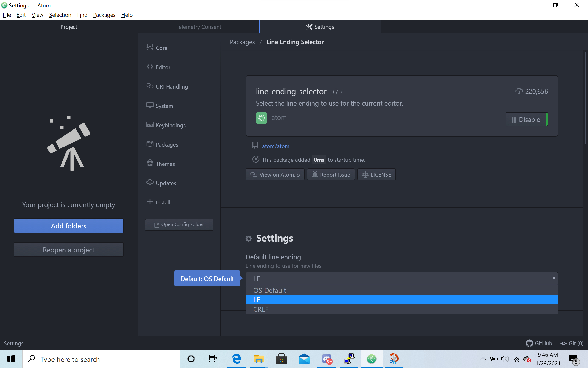Open the System settings panel
This screenshot has height=368, width=588.
[159, 106]
